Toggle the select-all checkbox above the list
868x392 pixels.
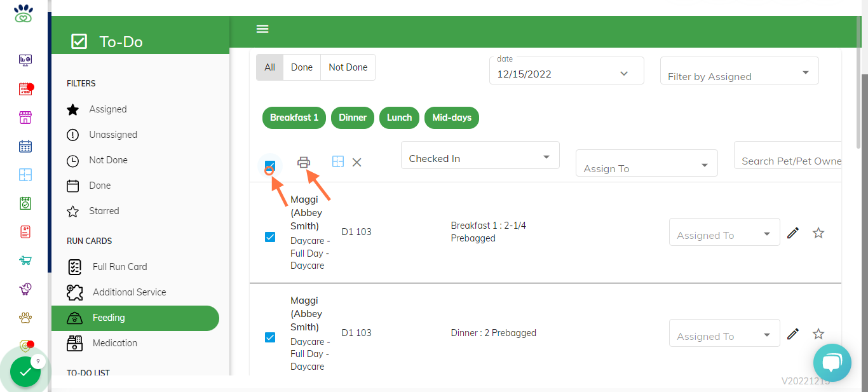(269, 165)
